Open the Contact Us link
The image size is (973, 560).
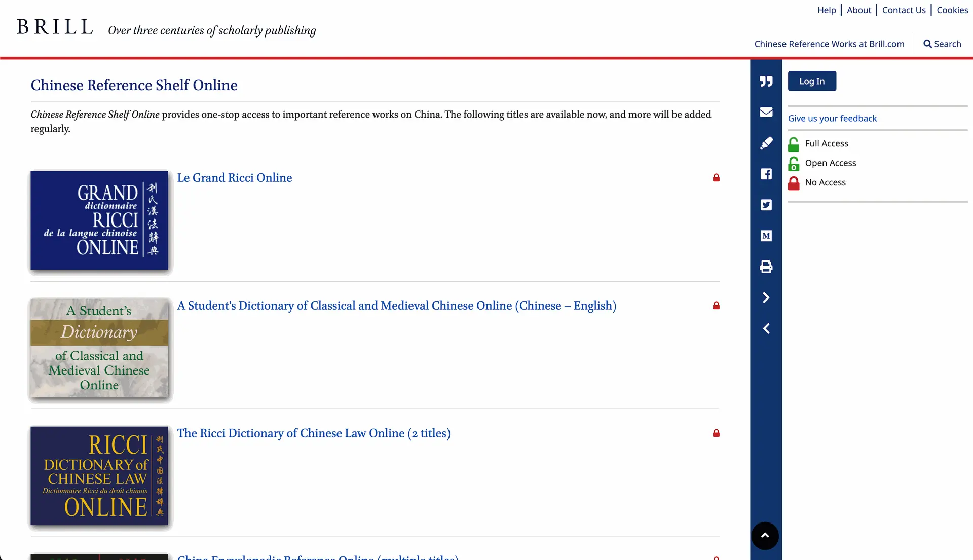(x=904, y=10)
